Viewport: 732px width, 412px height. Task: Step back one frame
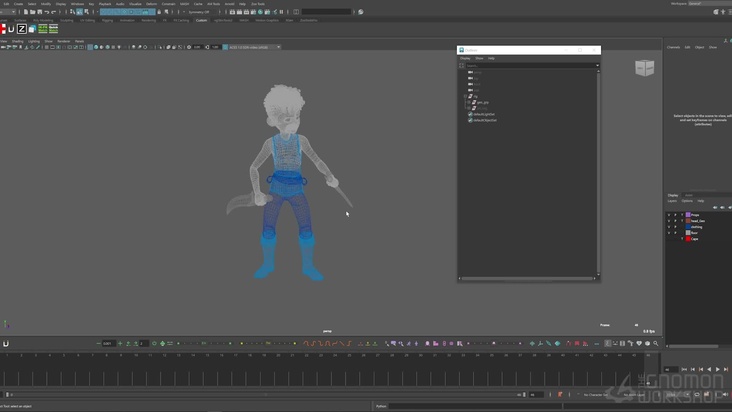(x=692, y=369)
